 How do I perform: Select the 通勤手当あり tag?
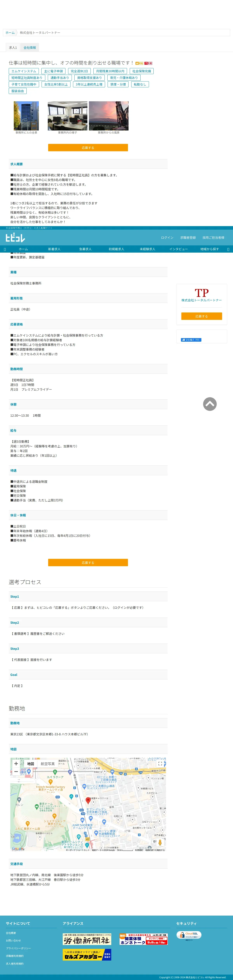tap(60, 78)
